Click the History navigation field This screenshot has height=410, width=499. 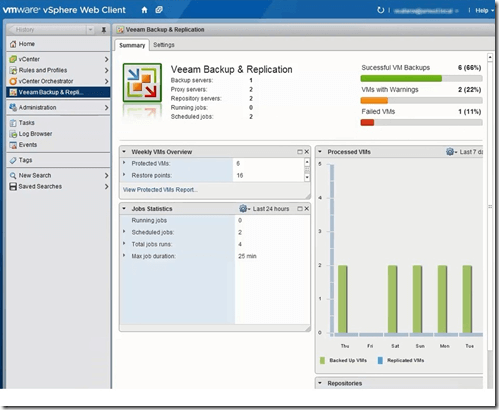pyautogui.click(x=47, y=30)
